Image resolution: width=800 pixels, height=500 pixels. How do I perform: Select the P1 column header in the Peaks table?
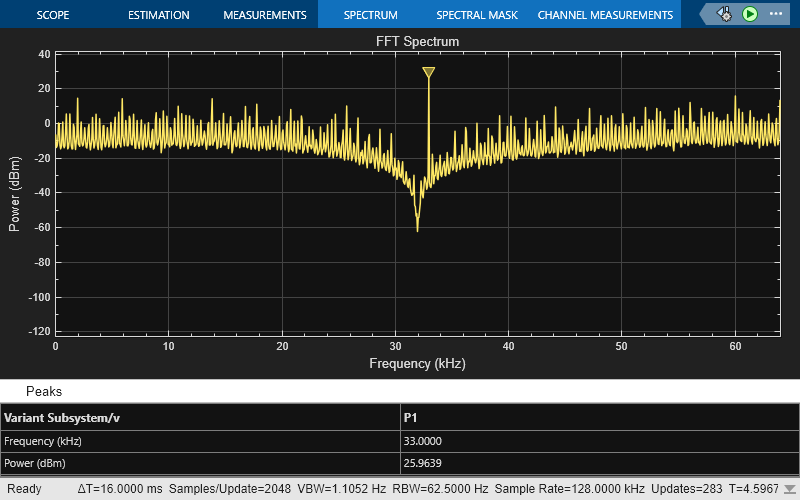tap(410, 418)
